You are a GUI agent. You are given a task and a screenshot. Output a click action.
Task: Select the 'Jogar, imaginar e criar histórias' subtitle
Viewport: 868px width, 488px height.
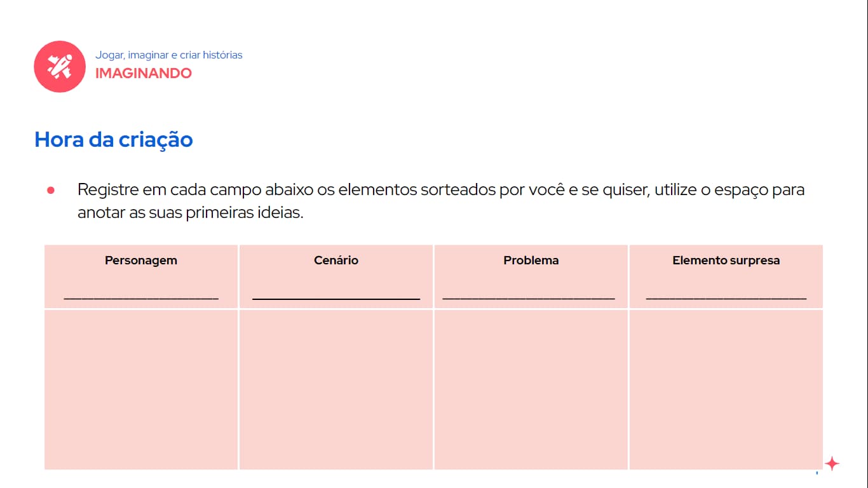coord(169,55)
